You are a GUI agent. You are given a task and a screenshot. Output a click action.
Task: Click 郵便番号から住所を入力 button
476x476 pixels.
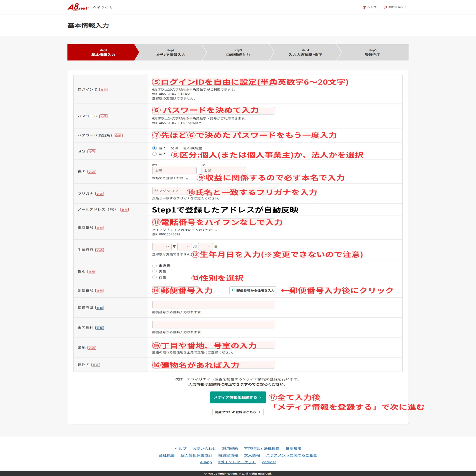[x=253, y=290]
